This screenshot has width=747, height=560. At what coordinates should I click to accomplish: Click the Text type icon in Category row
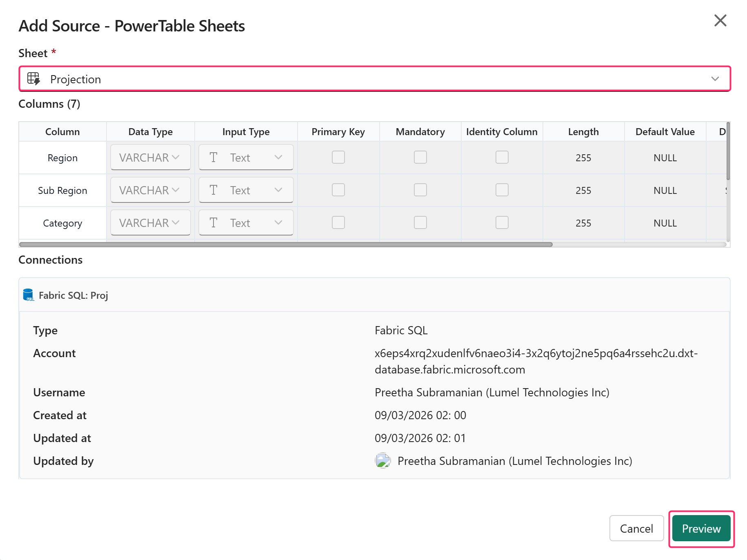point(213,223)
